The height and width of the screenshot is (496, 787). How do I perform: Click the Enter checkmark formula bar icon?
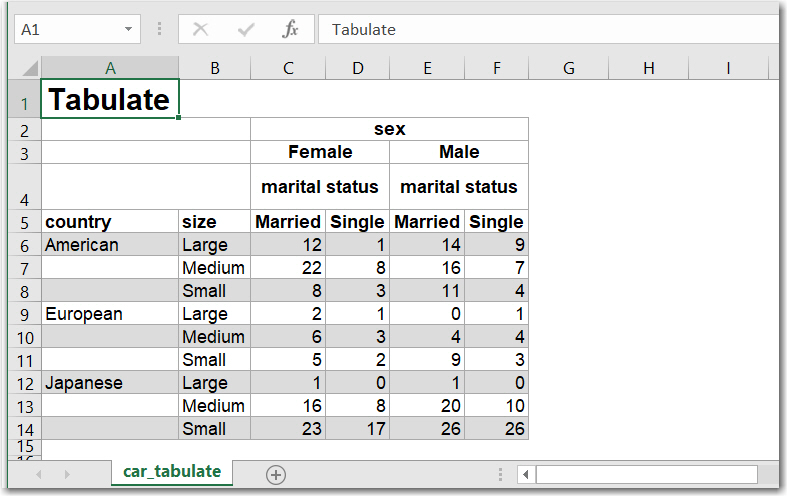[x=246, y=29]
